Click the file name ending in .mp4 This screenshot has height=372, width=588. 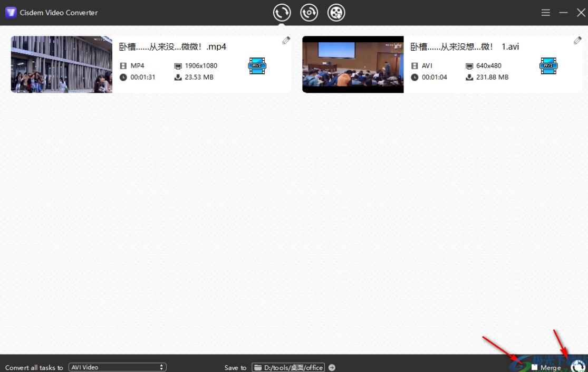click(172, 46)
